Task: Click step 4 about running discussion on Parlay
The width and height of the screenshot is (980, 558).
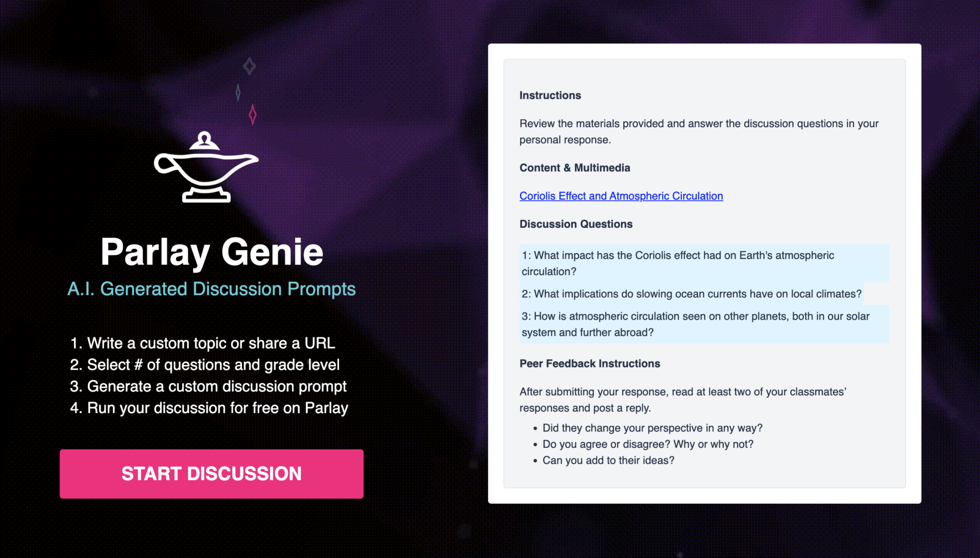Action: point(209,408)
